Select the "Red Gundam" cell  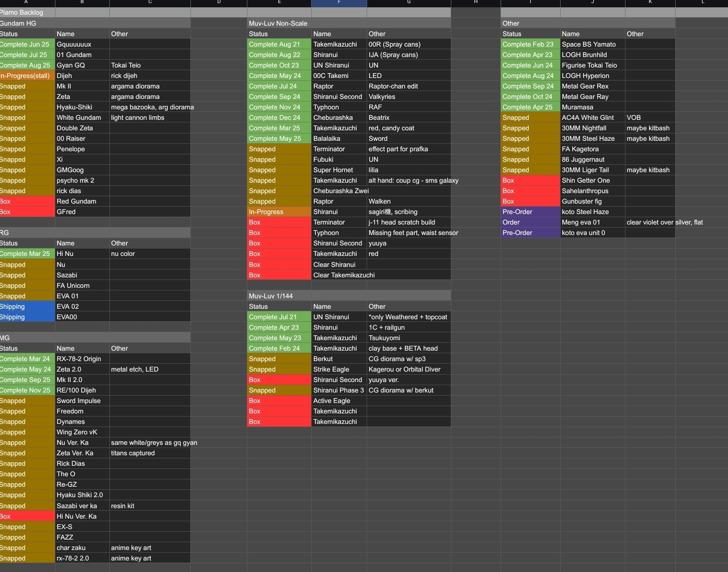(x=82, y=201)
